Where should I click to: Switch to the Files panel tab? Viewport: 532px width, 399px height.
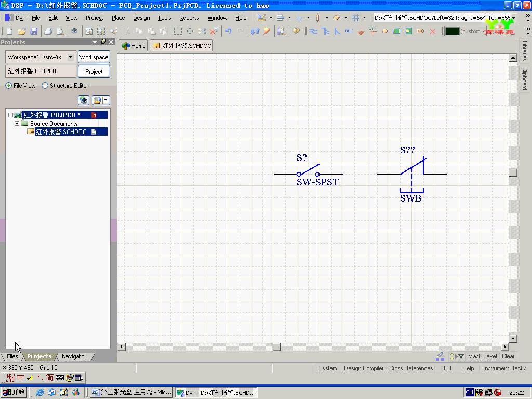pyautogui.click(x=12, y=356)
